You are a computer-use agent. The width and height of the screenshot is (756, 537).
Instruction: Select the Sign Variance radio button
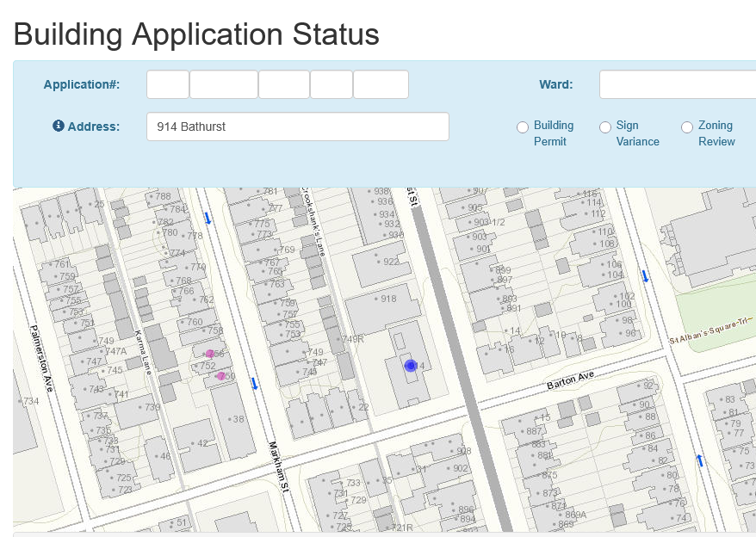(605, 127)
